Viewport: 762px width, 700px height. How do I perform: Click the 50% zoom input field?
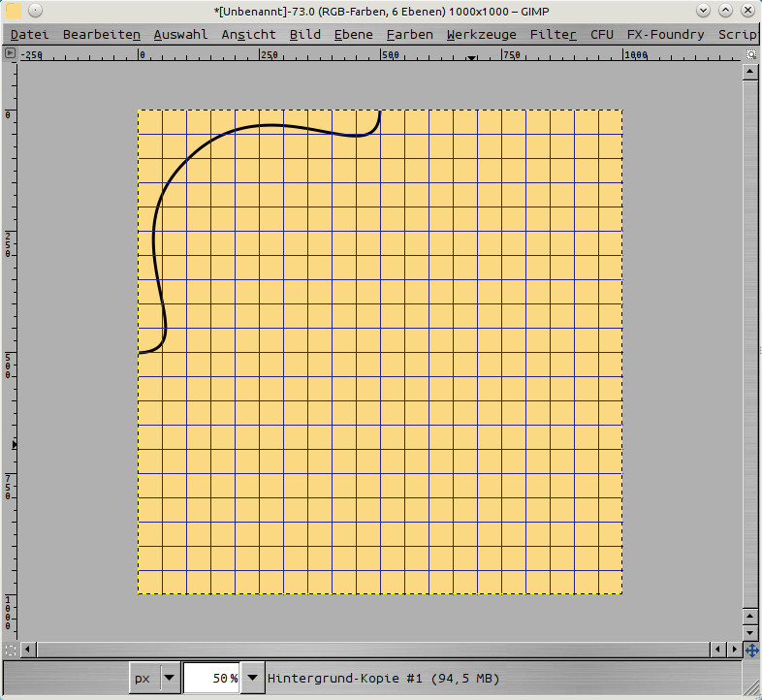click(x=211, y=678)
